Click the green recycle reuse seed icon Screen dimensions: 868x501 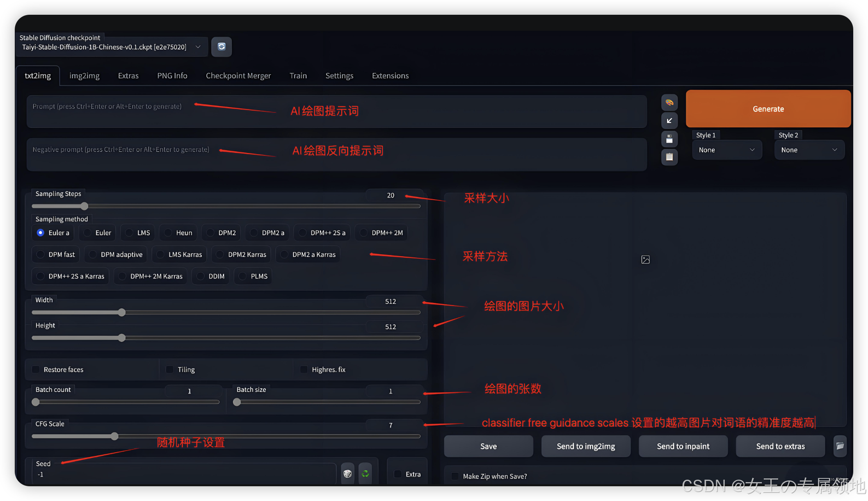pyautogui.click(x=365, y=474)
